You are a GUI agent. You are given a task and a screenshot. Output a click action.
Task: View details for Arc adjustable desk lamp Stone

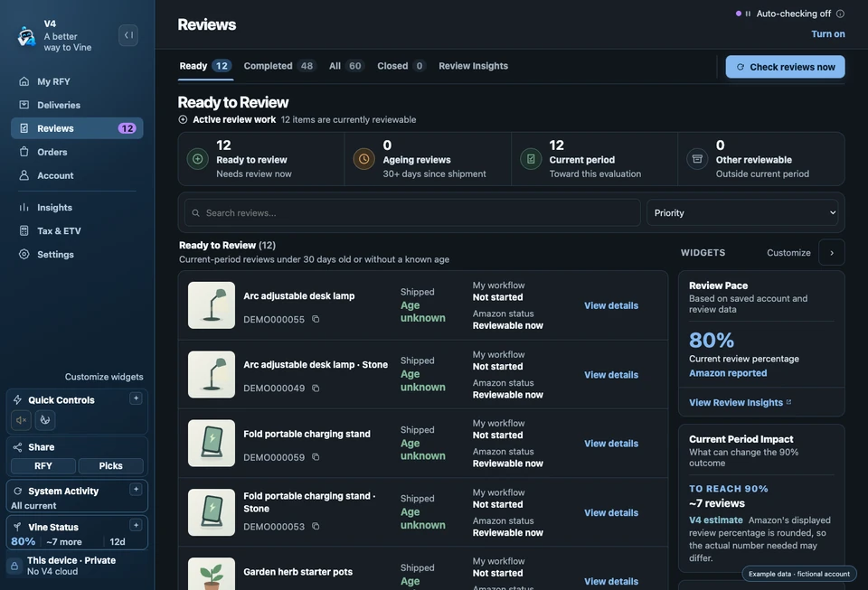point(611,375)
